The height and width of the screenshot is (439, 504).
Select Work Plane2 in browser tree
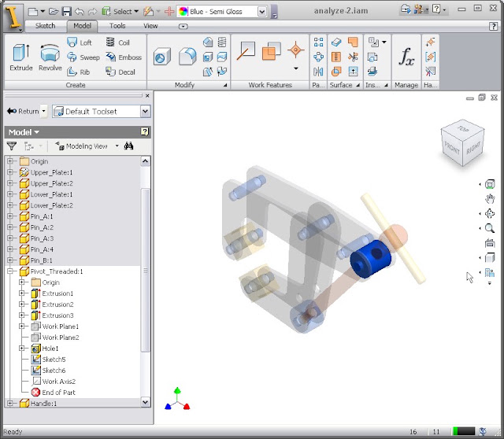click(x=61, y=338)
